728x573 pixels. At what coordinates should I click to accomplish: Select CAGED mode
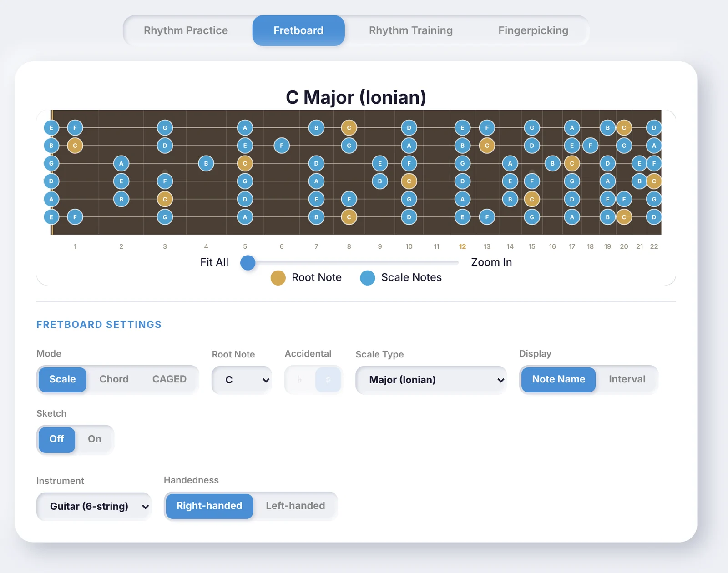coord(169,380)
